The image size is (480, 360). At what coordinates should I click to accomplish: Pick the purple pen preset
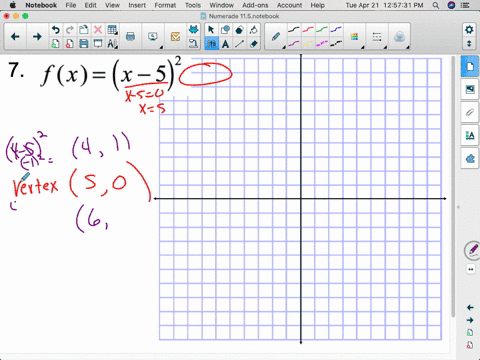tap(294, 44)
